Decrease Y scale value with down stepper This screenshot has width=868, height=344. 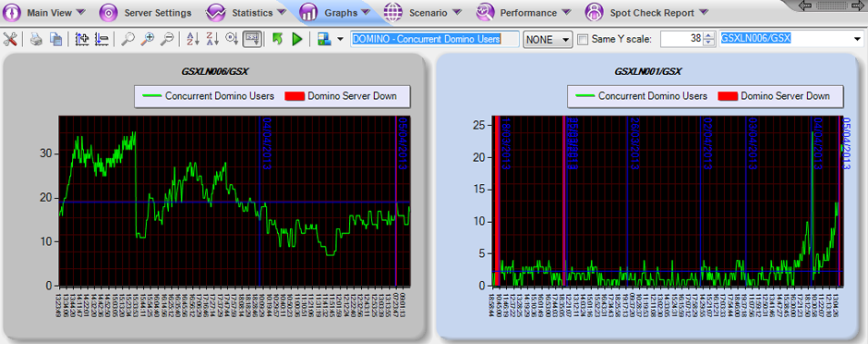[x=709, y=43]
